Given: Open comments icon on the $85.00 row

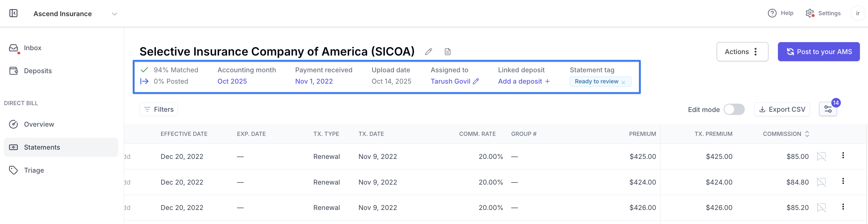Looking at the screenshot, I should click(x=821, y=157).
